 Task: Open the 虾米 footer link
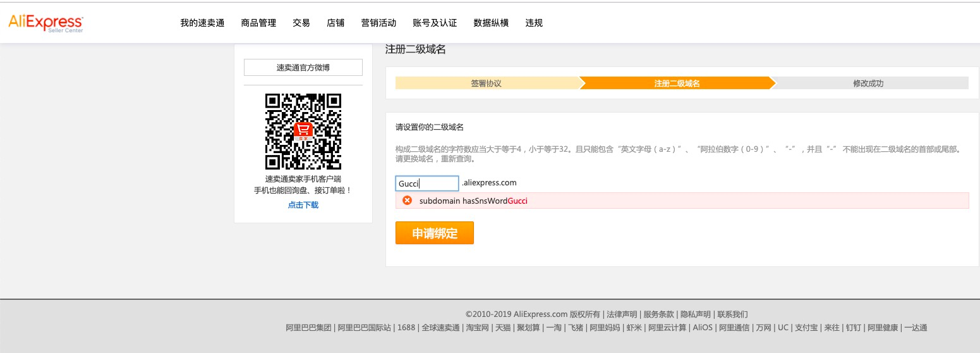[x=634, y=328]
